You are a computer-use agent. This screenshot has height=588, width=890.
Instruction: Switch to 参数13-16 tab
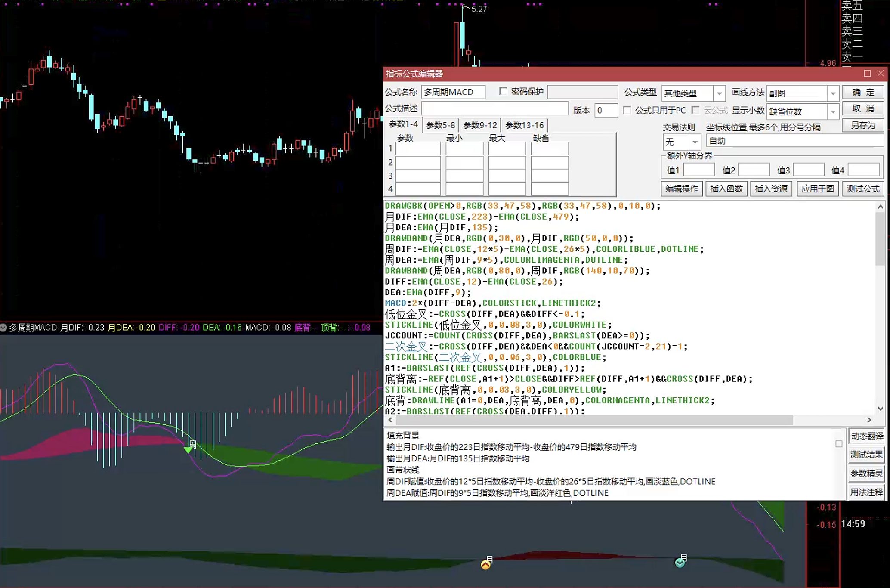click(x=525, y=125)
